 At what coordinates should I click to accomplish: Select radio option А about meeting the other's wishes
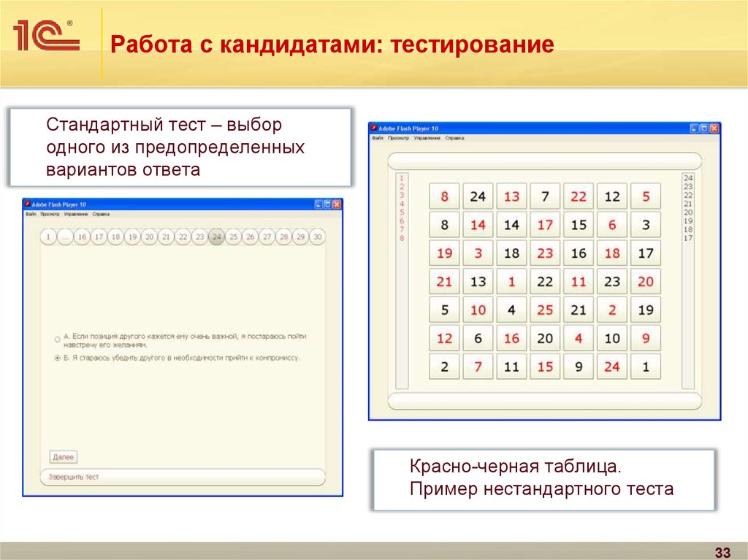pos(58,340)
